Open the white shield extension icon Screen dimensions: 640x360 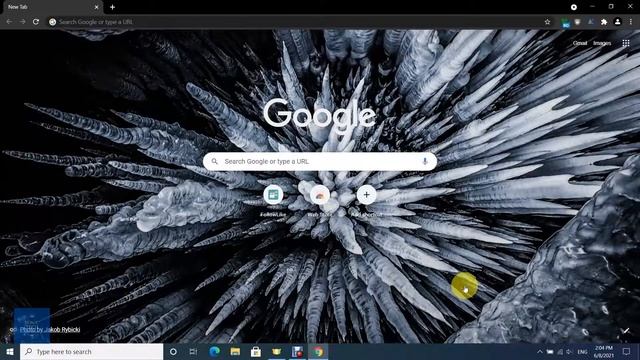[577, 22]
